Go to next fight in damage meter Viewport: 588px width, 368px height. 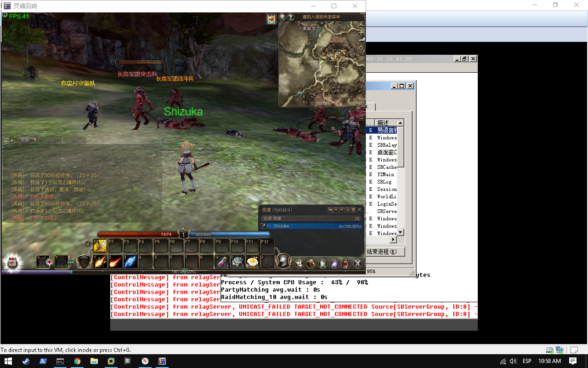tap(342, 210)
